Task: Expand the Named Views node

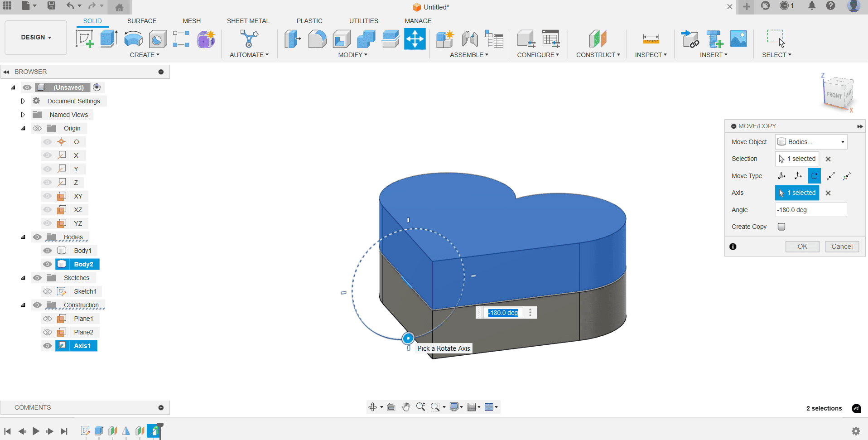Action: coord(23,115)
